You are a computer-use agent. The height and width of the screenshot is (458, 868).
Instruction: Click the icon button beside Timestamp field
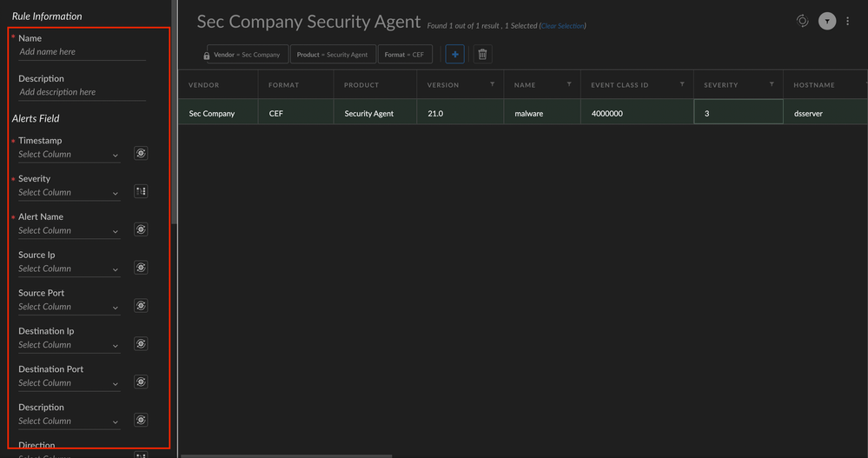141,154
